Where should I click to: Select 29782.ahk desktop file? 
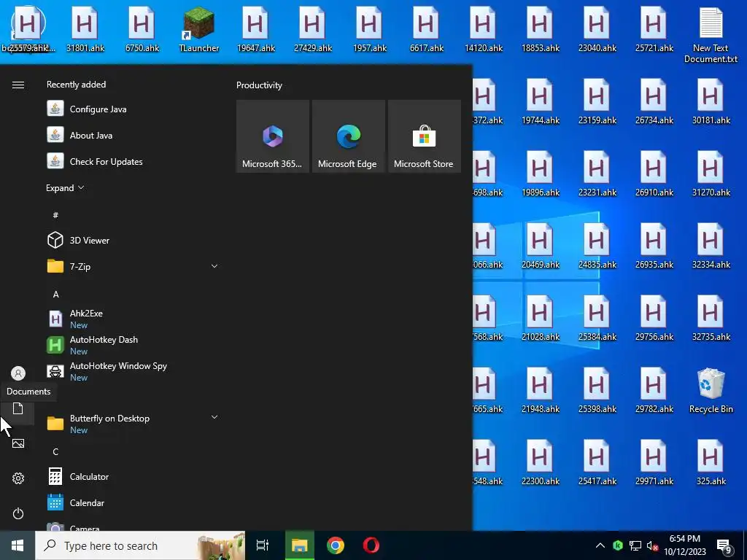[654, 391]
